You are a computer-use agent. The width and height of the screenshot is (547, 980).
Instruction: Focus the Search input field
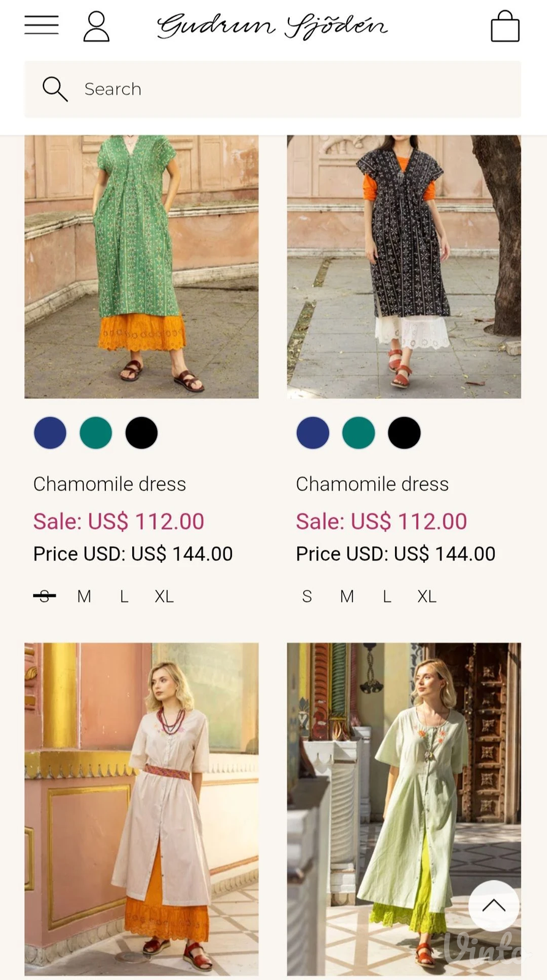pos(273,89)
